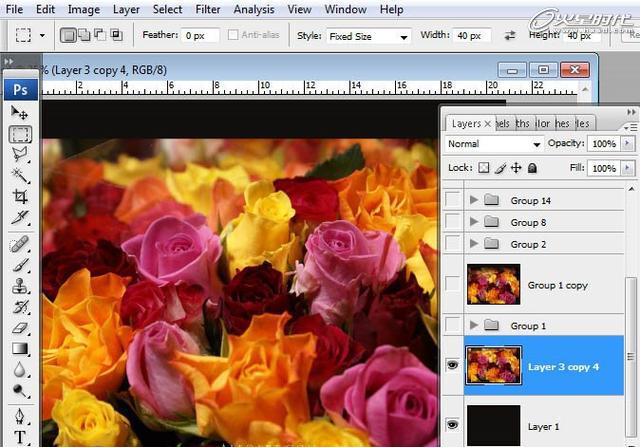This screenshot has height=447, width=640.
Task: Activate the Crop tool
Action: point(19,197)
